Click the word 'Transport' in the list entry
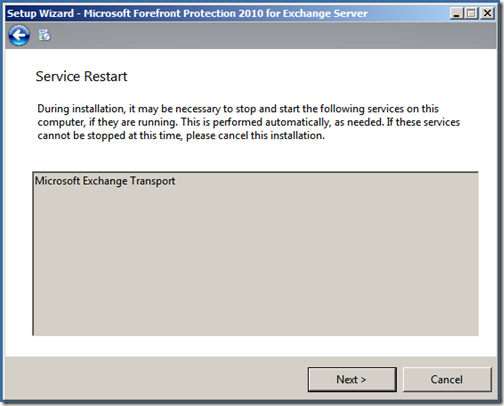The image size is (504, 406). pos(153,181)
